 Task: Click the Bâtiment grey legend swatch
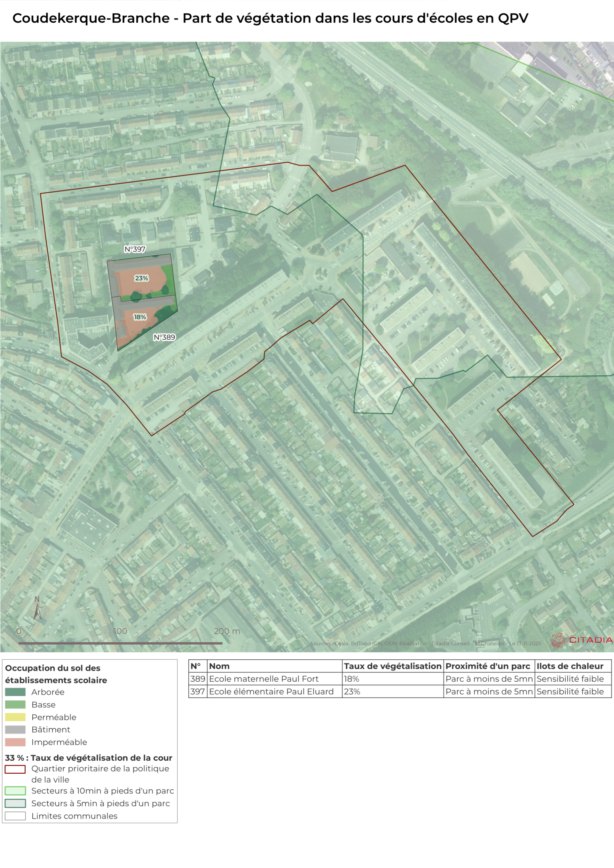coord(15,729)
